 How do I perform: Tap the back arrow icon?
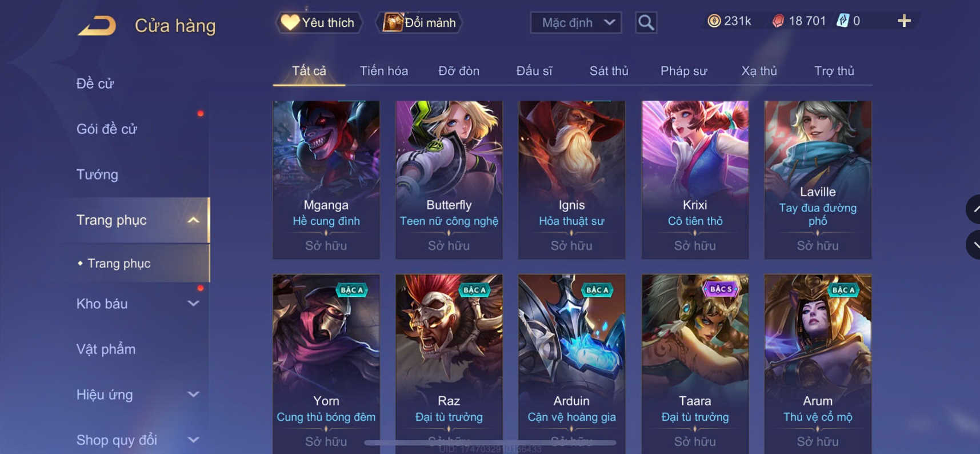[97, 26]
